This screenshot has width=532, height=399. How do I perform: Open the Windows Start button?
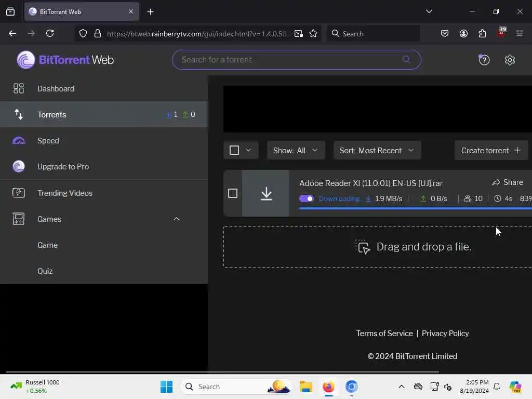point(166,387)
